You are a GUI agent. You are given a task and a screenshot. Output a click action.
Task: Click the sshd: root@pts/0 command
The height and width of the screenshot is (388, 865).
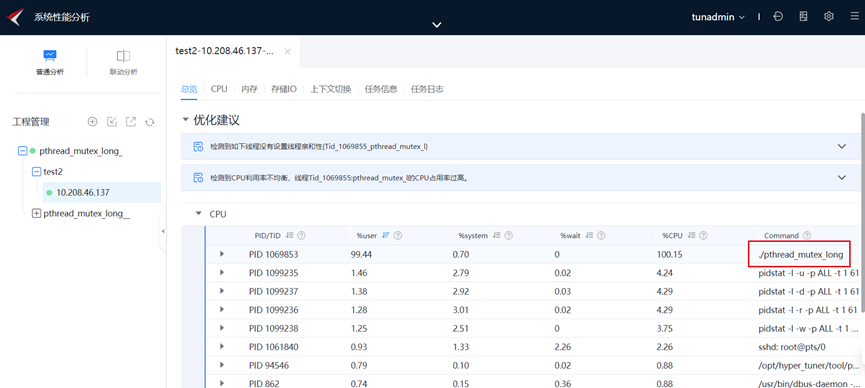792,346
